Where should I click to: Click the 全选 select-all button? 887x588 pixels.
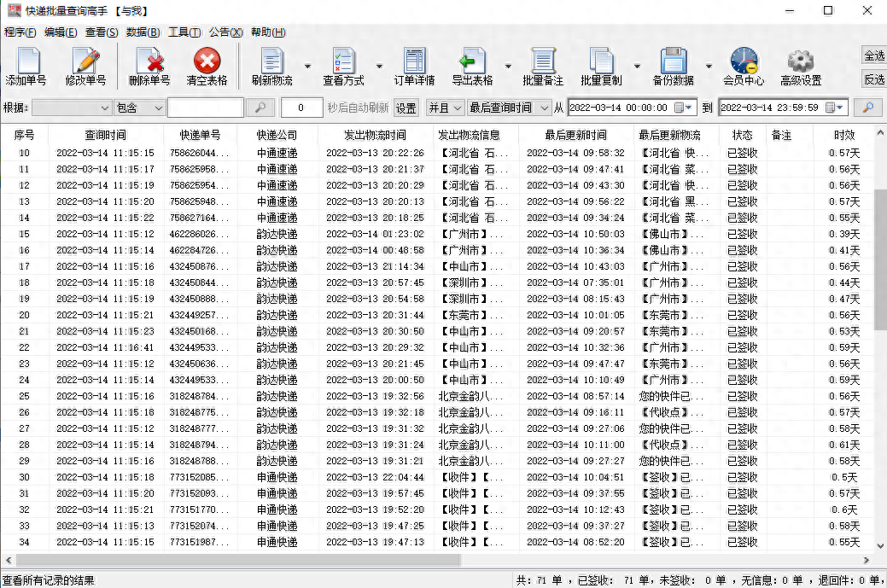(x=874, y=55)
